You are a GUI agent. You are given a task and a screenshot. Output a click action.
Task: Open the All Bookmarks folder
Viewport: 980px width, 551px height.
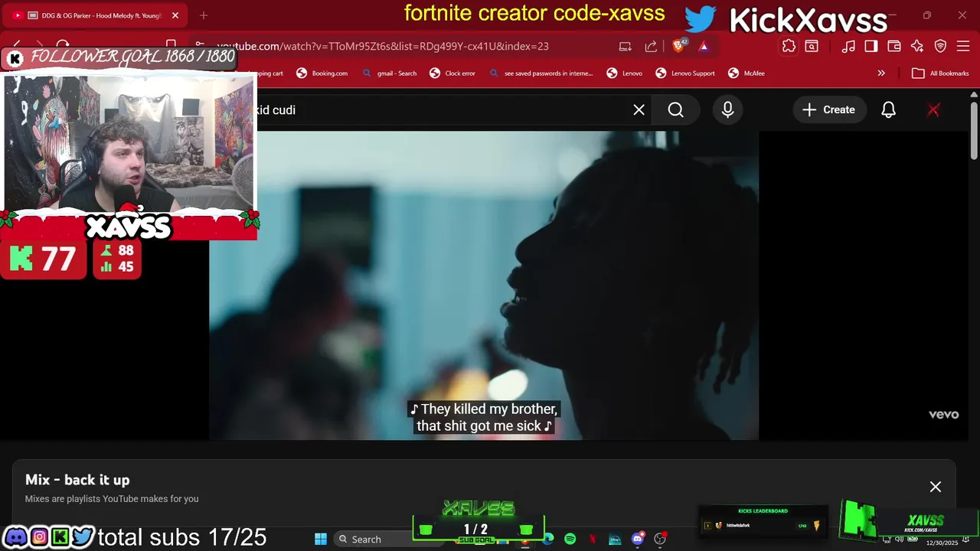941,73
